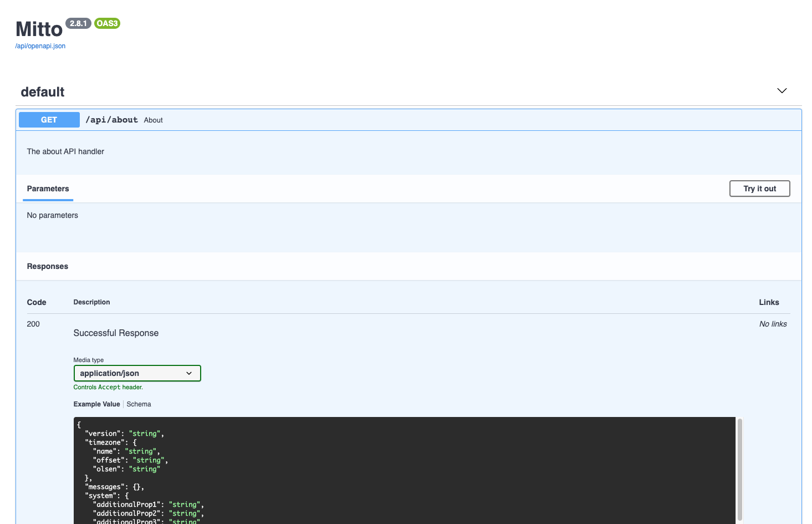Click the About endpoint summary label
Image resolution: width=812 pixels, height=524 pixels.
coord(153,120)
